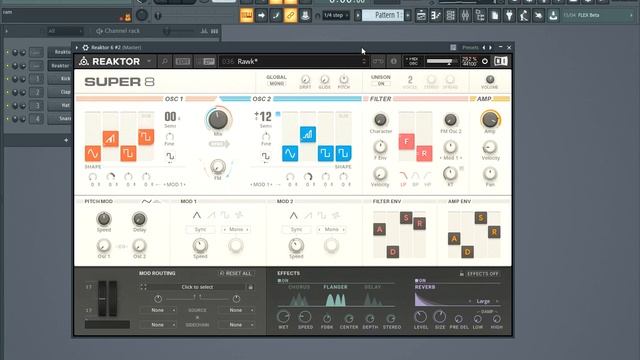Choose random LFO shape in MOD 2
Viewport: 640px width, 360px height.
[x=336, y=215]
